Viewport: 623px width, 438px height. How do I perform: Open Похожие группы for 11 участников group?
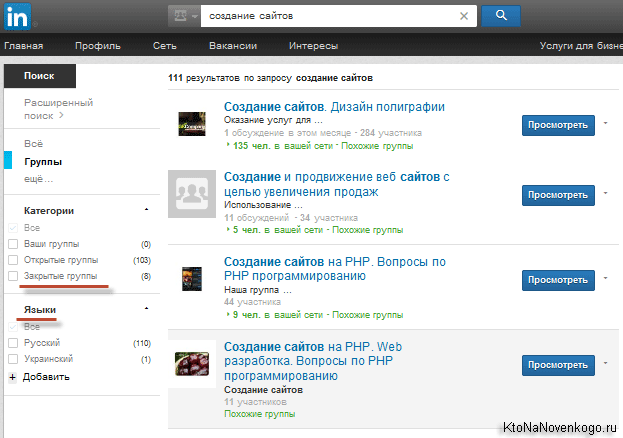259,414
